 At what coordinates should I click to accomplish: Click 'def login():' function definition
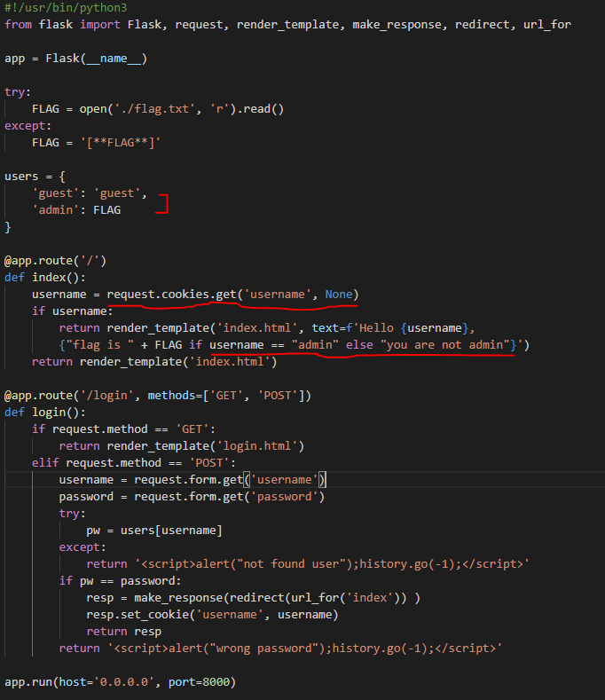[x=45, y=413]
